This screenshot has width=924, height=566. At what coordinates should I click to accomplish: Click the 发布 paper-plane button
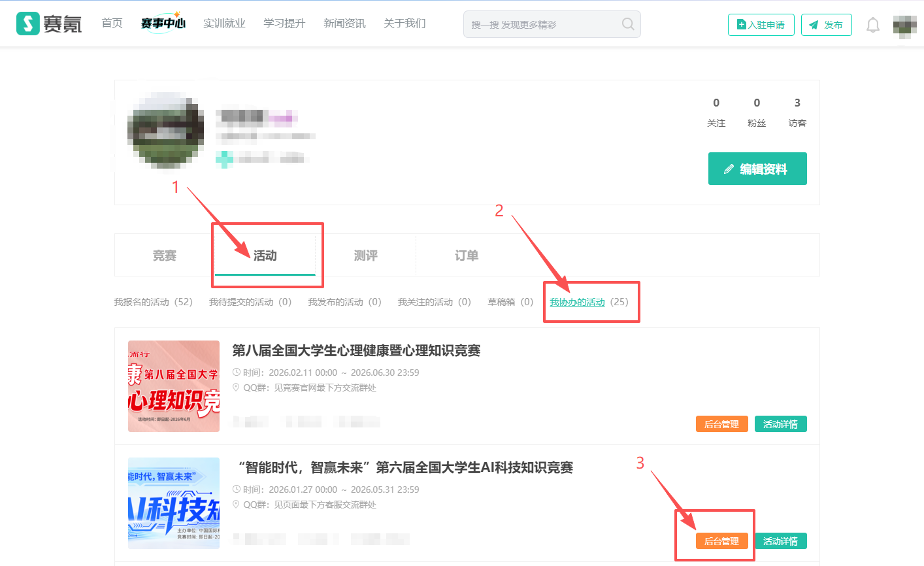(x=826, y=25)
